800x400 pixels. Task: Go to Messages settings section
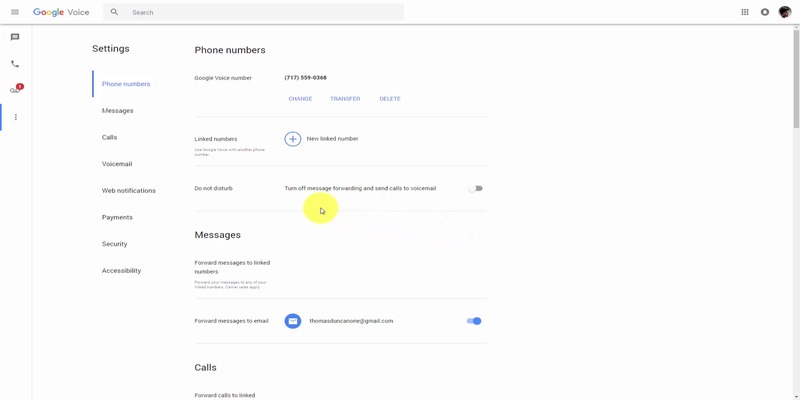pos(117,111)
